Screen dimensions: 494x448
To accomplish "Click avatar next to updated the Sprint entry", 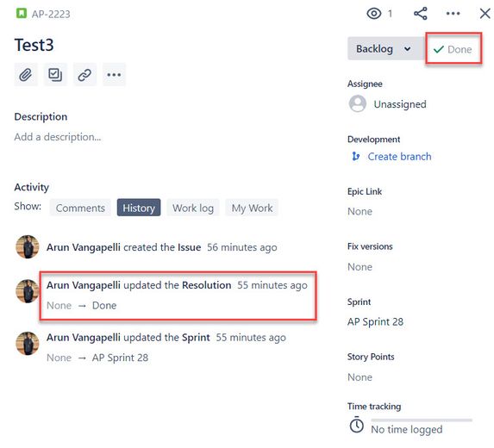I will (28, 344).
